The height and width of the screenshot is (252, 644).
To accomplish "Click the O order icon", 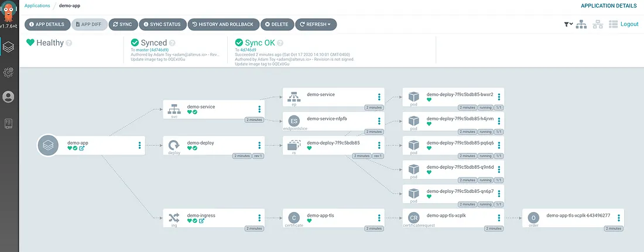I will (x=533, y=217).
